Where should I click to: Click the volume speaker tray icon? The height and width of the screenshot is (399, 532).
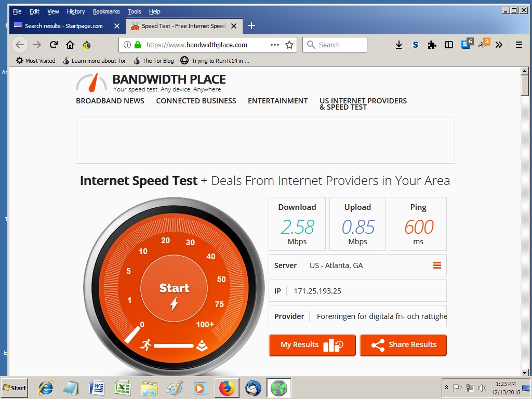click(482, 388)
